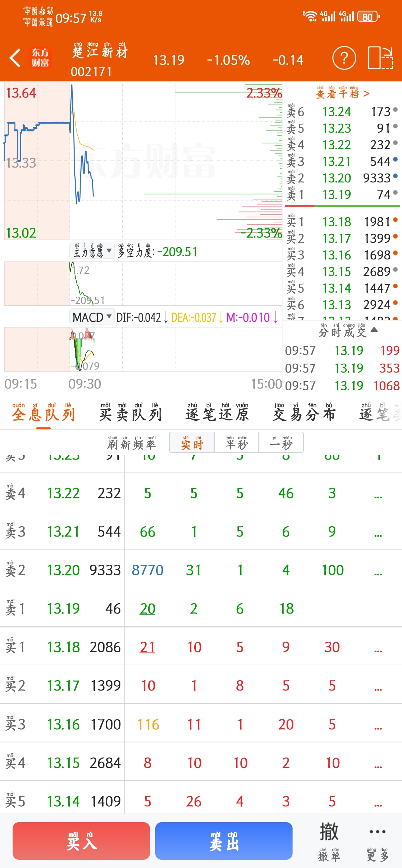This screenshot has height=868, width=402.
Task: Tap the Wi-Fi status icon
Action: 310,16
